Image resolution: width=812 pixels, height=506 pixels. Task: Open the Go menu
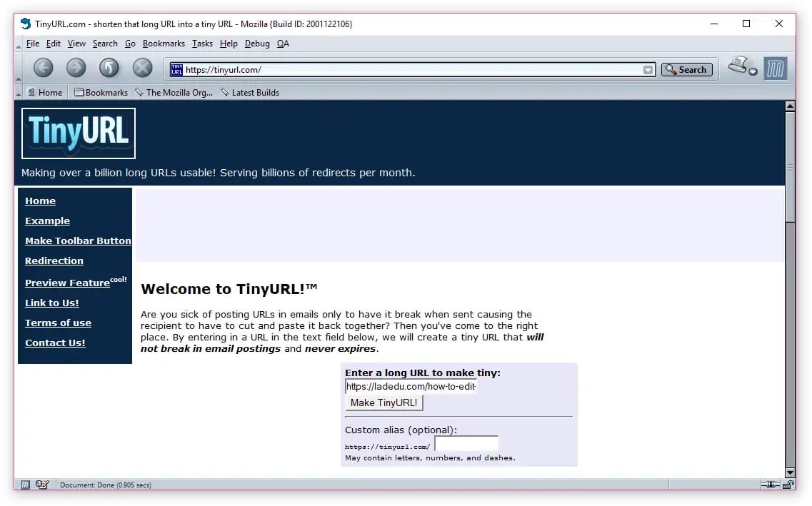pyautogui.click(x=130, y=44)
